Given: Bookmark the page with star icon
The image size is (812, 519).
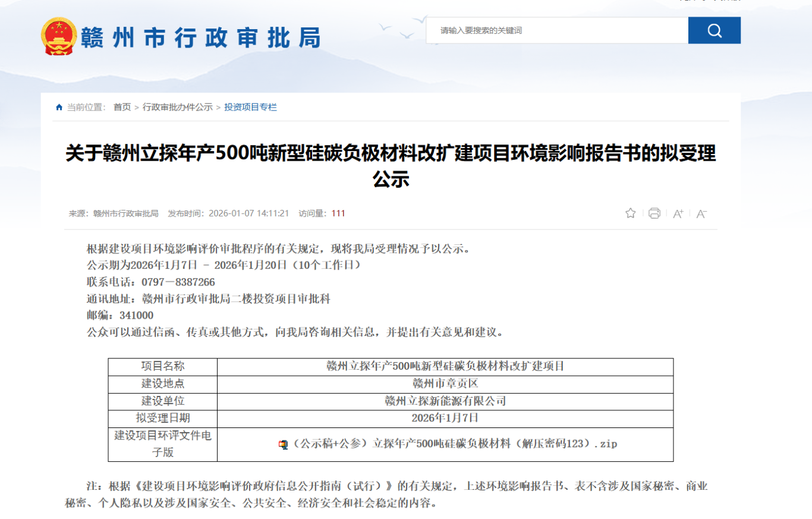Looking at the screenshot, I should click(631, 213).
